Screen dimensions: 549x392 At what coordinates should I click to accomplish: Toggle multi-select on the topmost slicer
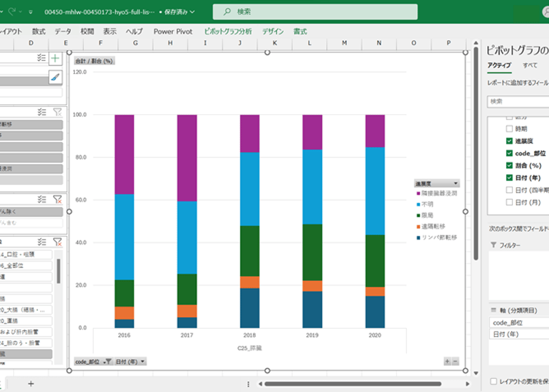[42, 58]
